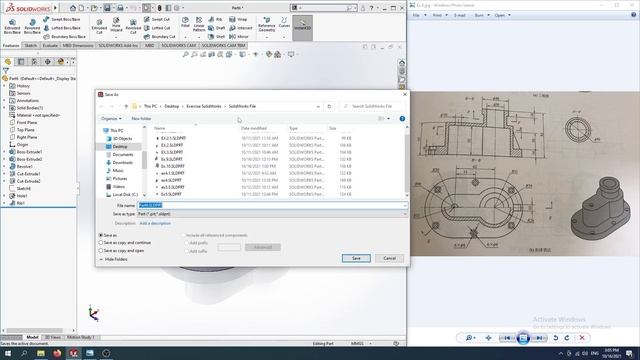Select the Swept Cut tool
Screen dimensions: 640x360
point(157,19)
